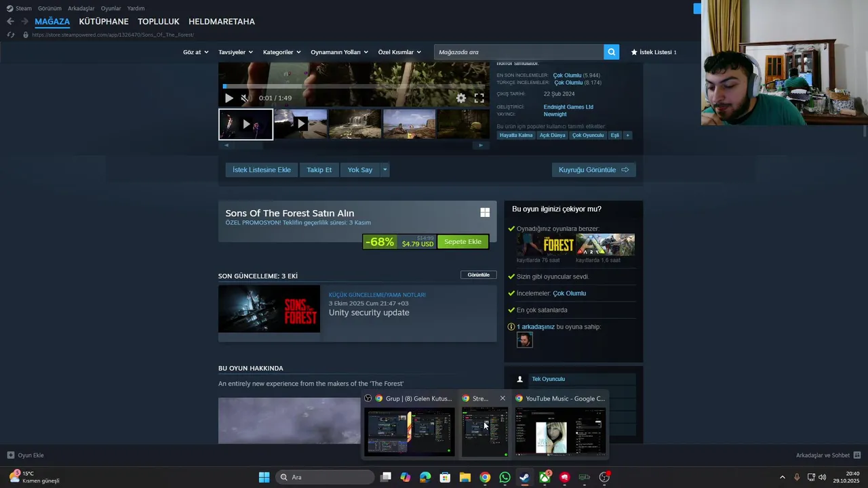868x488 pixels.
Task: Open WhatsApp from the taskbar
Action: (x=505, y=477)
